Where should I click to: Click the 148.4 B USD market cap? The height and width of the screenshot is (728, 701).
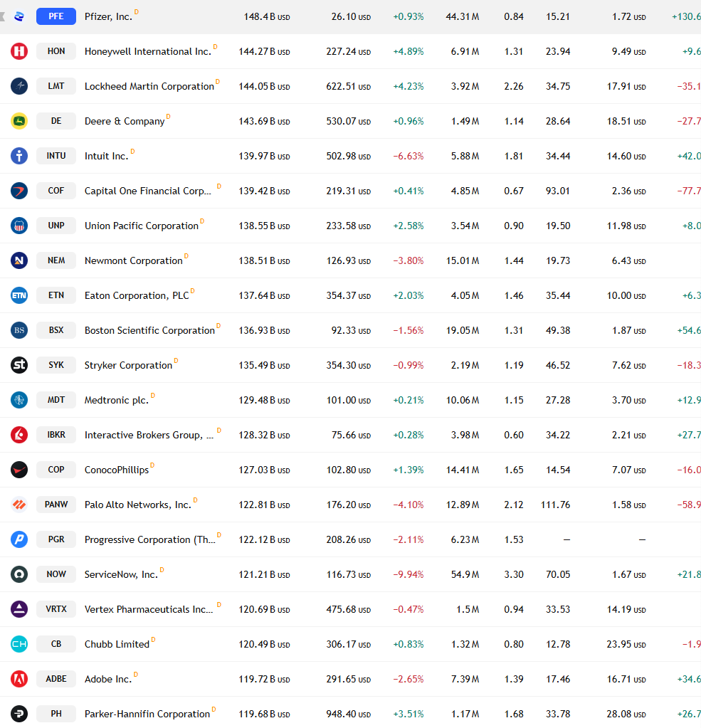point(267,16)
